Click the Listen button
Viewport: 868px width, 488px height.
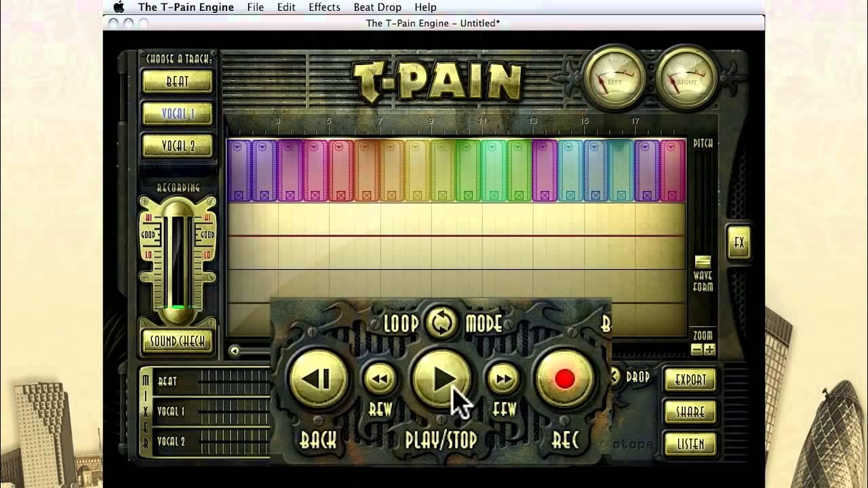[x=690, y=444]
